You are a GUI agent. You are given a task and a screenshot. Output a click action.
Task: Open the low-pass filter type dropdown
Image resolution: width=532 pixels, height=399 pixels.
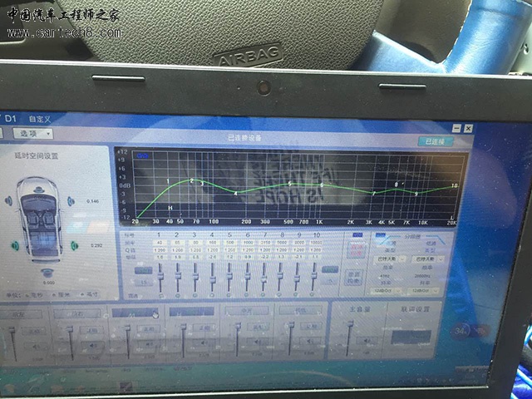(x=428, y=259)
